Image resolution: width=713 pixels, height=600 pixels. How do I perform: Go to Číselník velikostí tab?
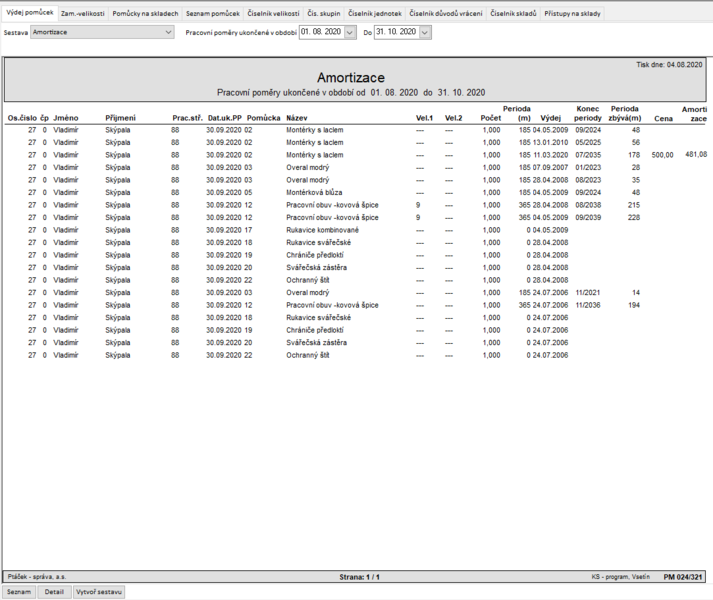(273, 14)
